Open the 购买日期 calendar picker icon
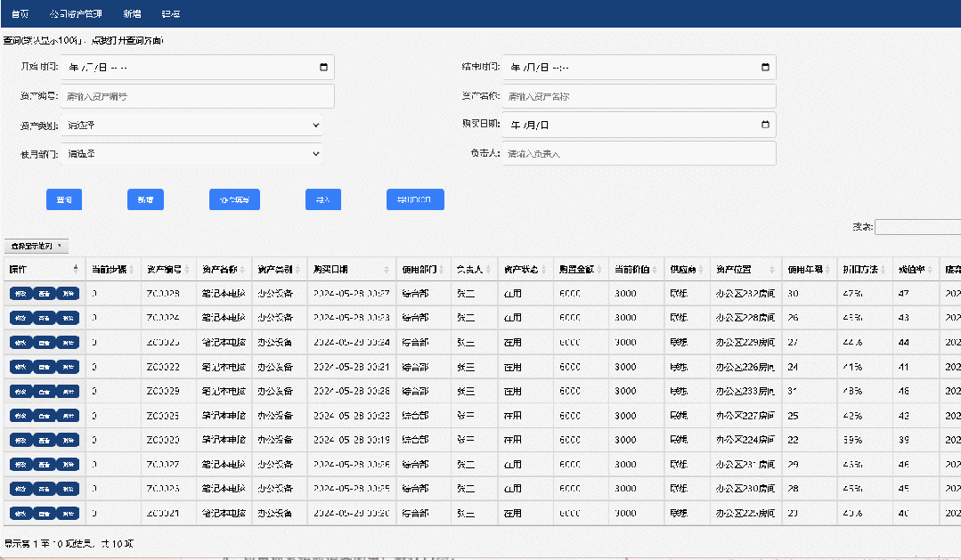This screenshot has width=961, height=560. [x=765, y=125]
